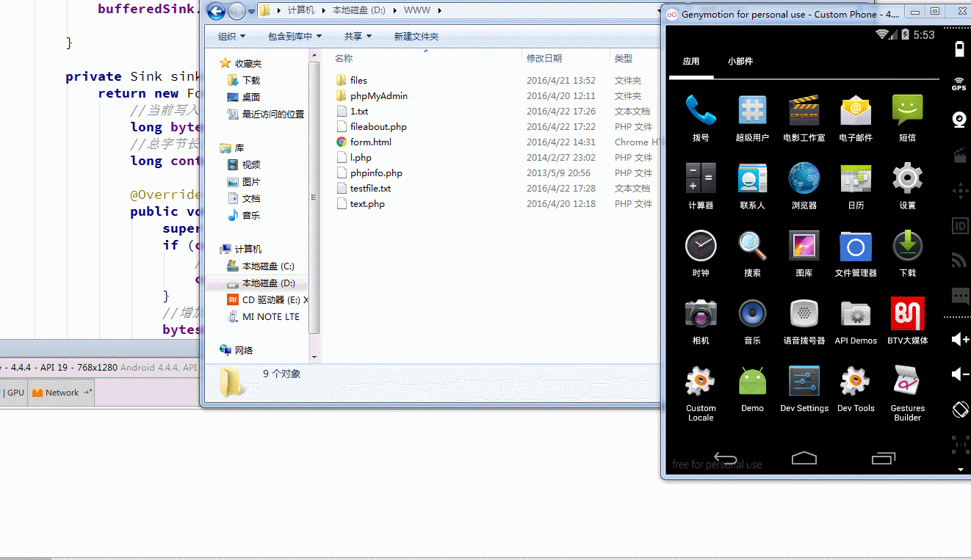
Task: Select the phpMyAdmin folder
Action: 378,95
